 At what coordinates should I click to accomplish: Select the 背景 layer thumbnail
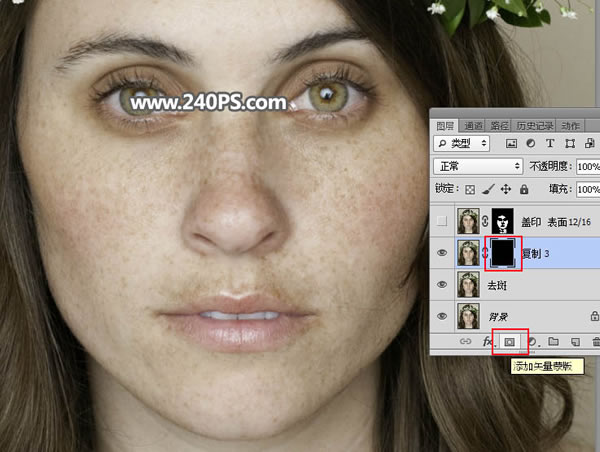(468, 316)
